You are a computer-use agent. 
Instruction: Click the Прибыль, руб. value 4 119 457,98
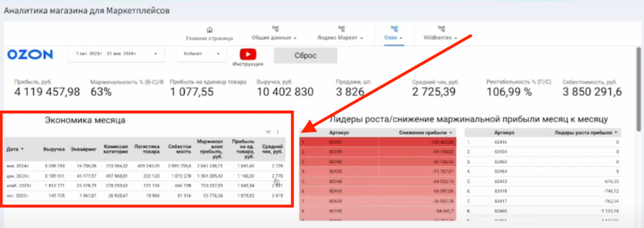pyautogui.click(x=47, y=92)
